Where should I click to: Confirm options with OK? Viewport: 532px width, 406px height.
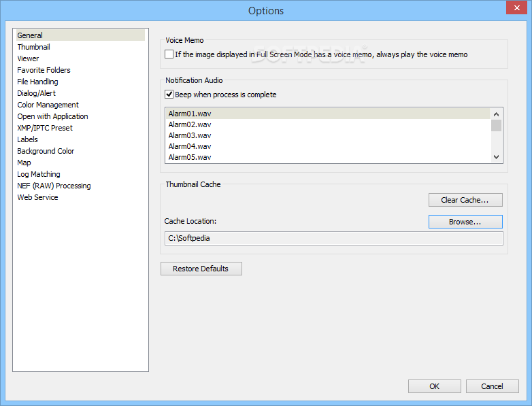(435, 386)
